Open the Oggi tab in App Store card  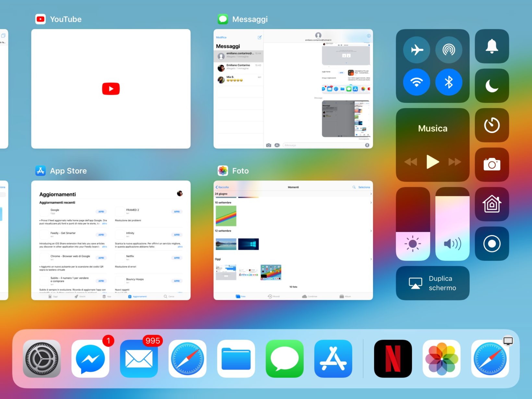53,296
